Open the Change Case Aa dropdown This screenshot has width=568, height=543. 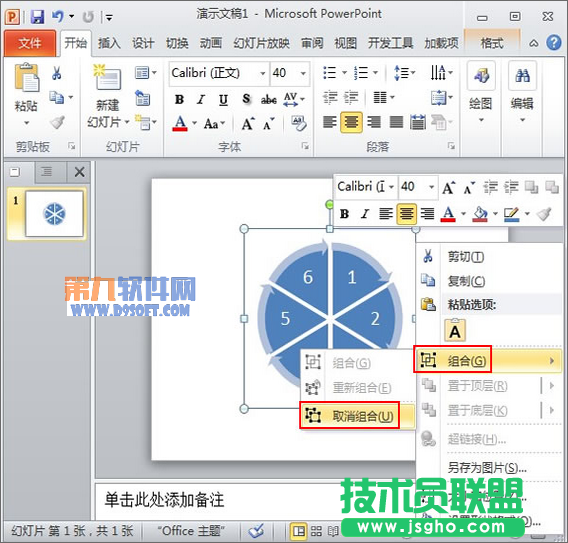coord(214,124)
